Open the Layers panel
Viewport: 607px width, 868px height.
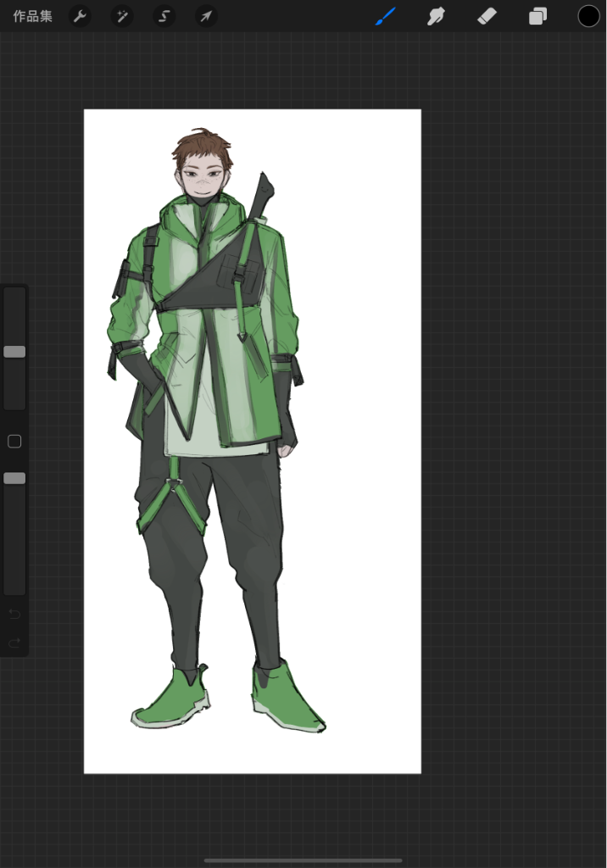point(537,16)
